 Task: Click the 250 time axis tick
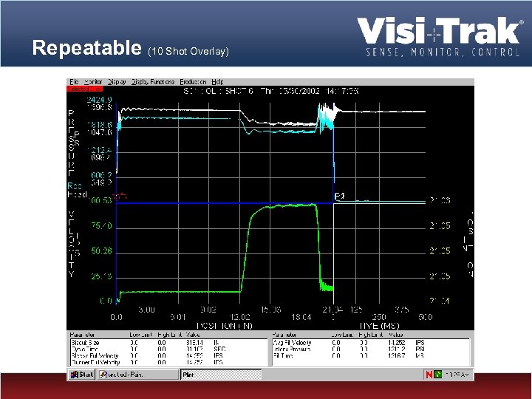pos(379,317)
